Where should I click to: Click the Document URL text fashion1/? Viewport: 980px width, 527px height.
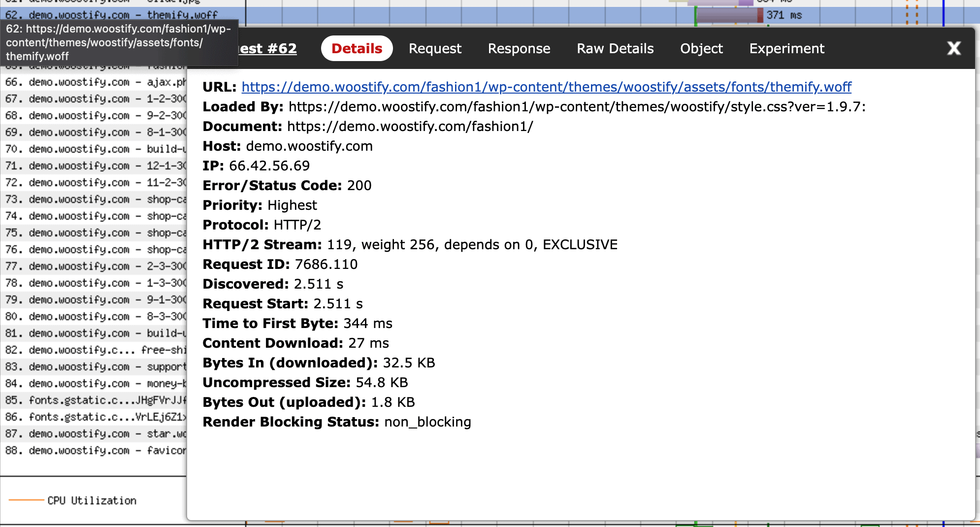(x=410, y=127)
